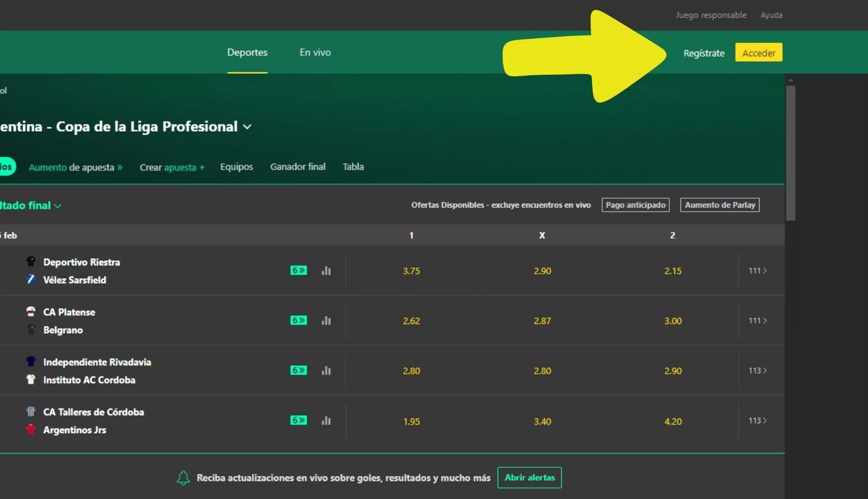Viewport: 868px width, 499px height.
Task: Open the Aumento de apuesta tab
Action: coord(76,167)
